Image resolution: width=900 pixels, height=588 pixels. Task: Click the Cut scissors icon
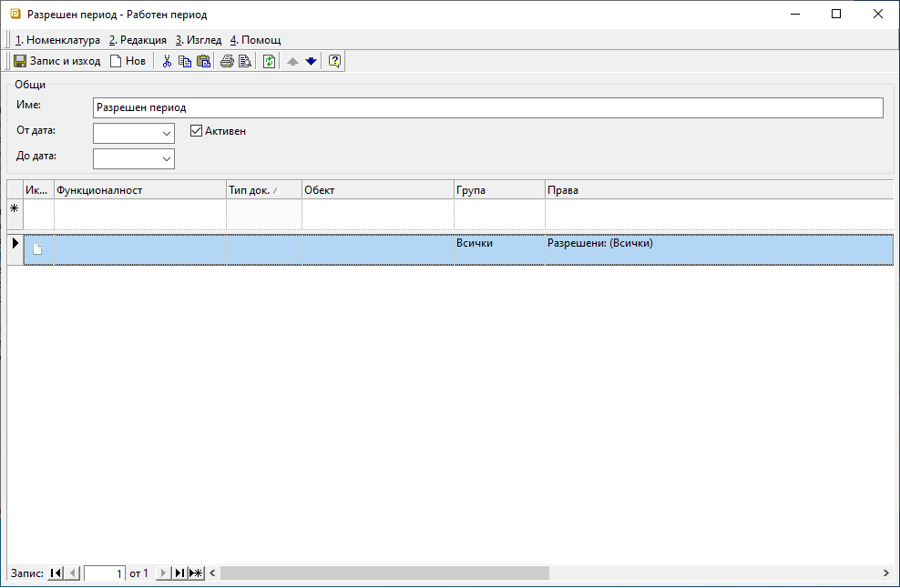167,61
